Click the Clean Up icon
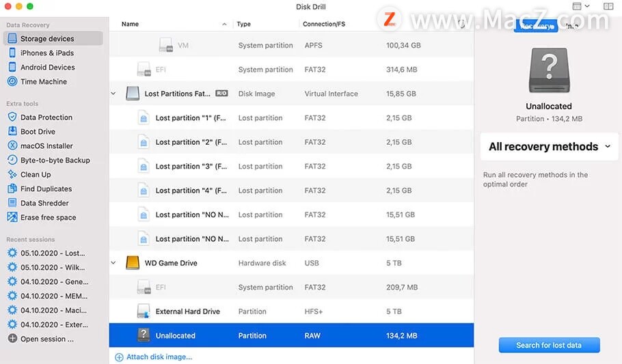622x364 pixels. (x=13, y=174)
